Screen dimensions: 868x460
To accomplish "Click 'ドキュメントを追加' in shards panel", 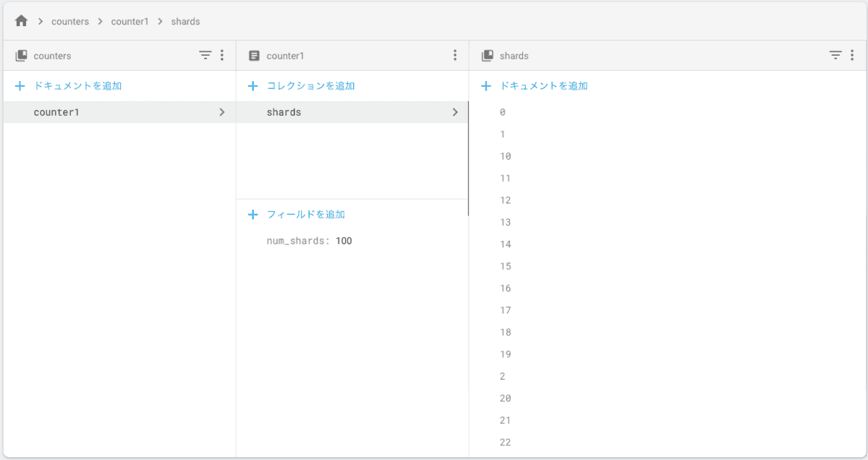I will 543,86.
